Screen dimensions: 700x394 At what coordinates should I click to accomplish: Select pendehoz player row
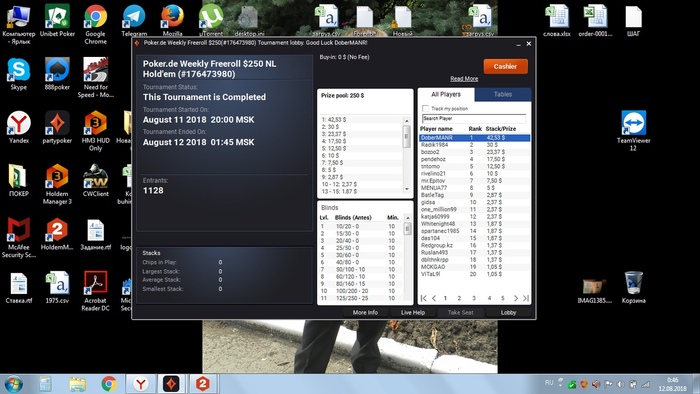475,159
